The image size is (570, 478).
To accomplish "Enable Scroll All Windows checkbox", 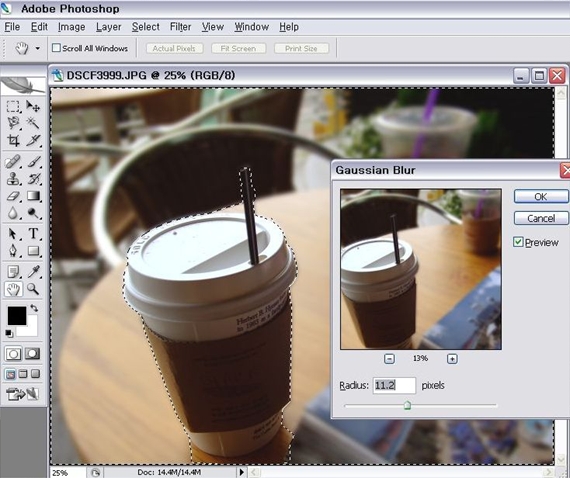I will (x=56, y=48).
